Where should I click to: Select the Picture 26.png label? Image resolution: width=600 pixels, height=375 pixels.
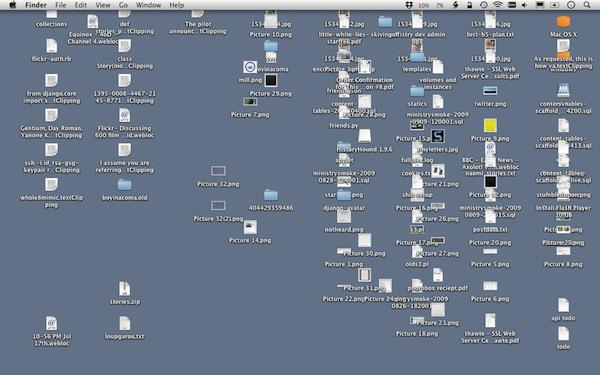[438, 219]
